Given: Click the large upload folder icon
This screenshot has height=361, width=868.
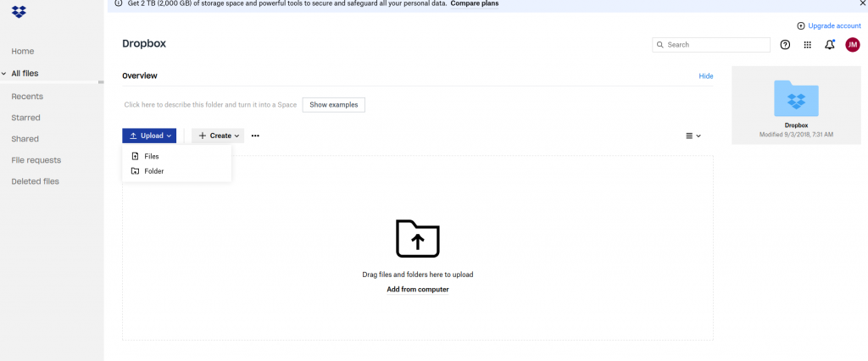Looking at the screenshot, I should point(418,238).
